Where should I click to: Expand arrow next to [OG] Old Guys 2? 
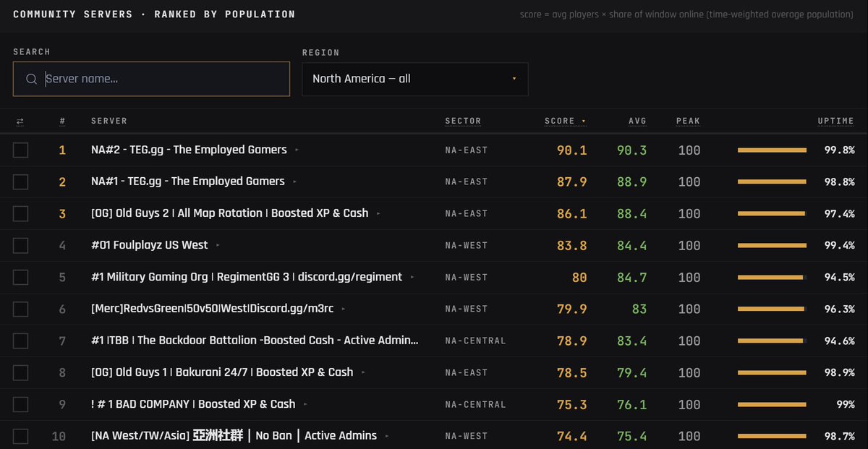pos(378,214)
